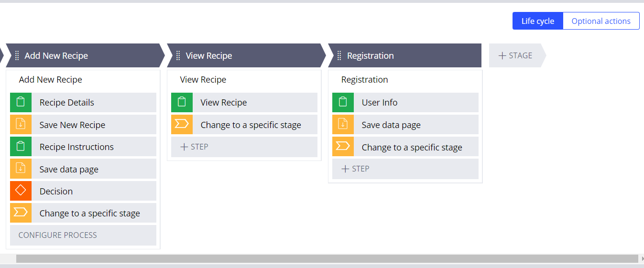Click the orange diamond Decision icon
This screenshot has height=268, width=644.
[x=21, y=191]
